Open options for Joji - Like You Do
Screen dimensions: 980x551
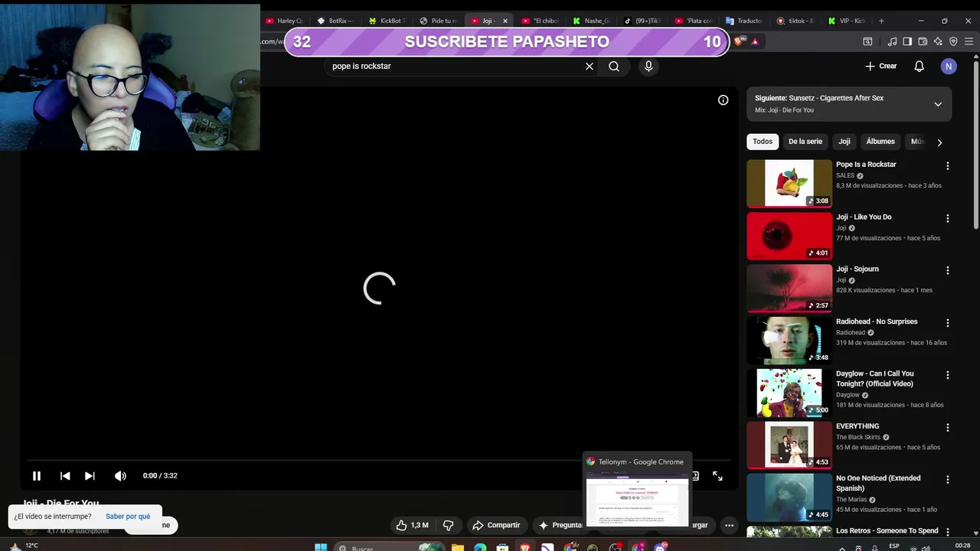pos(948,218)
